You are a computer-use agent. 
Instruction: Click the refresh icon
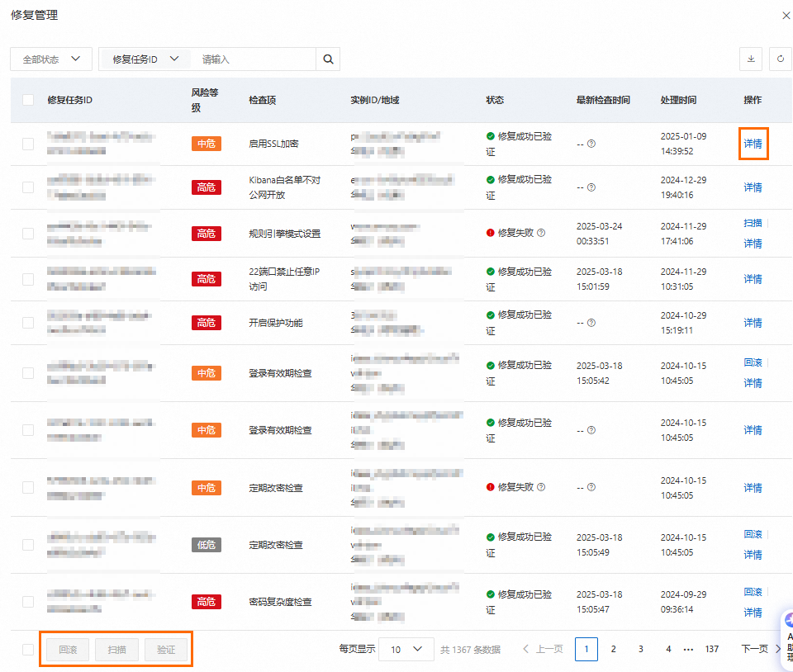(781, 59)
